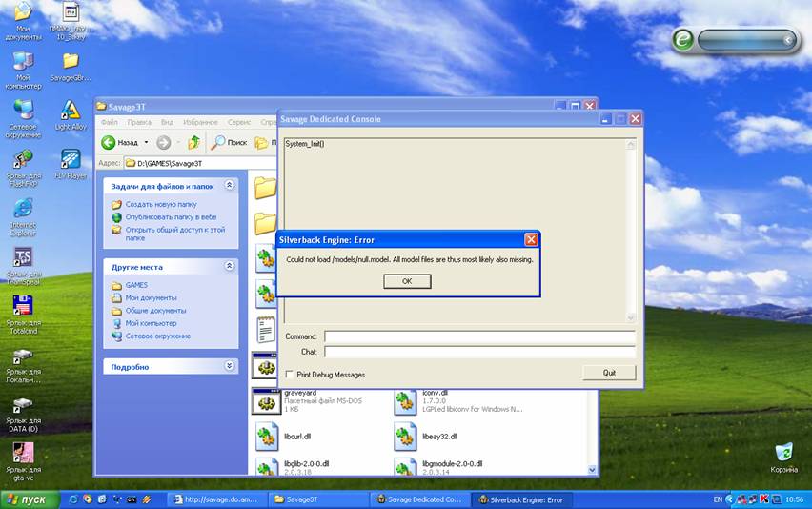
Task: Click Internet Explorer quick launch icon in taskbar
Action: coord(73,499)
